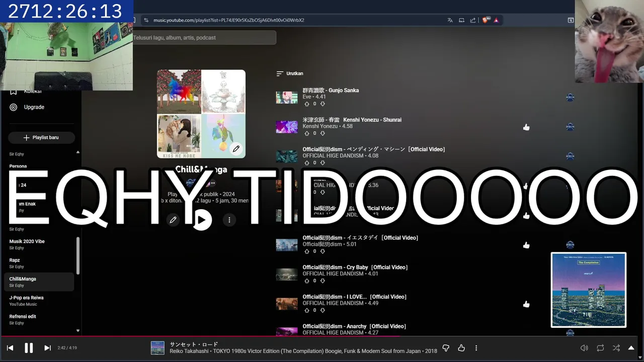Image resolution: width=644 pixels, height=362 pixels.
Task: Click contributor avatar on Shunrai row
Action: pos(570,127)
